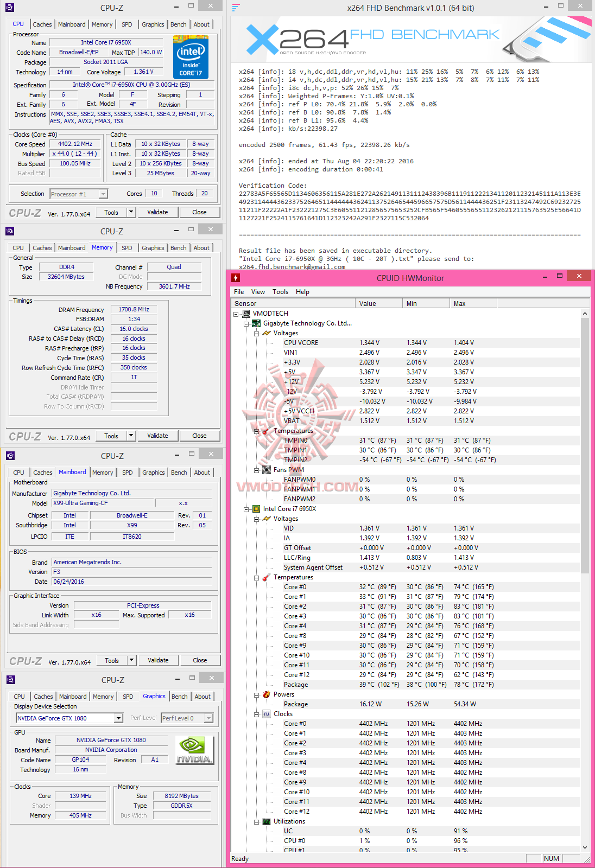Click Validate in the Memory Timings window
Screen dimensions: 595x868
tap(157, 436)
